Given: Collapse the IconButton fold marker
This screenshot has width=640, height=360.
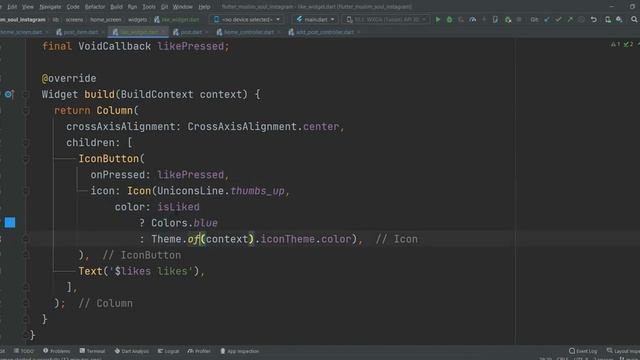Looking at the screenshot, I should [x=26, y=158].
